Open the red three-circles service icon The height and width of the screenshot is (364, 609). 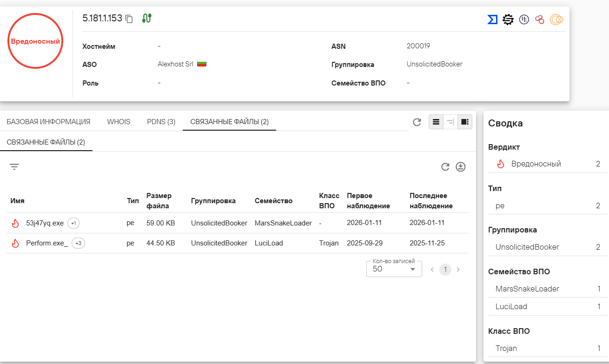pos(539,20)
